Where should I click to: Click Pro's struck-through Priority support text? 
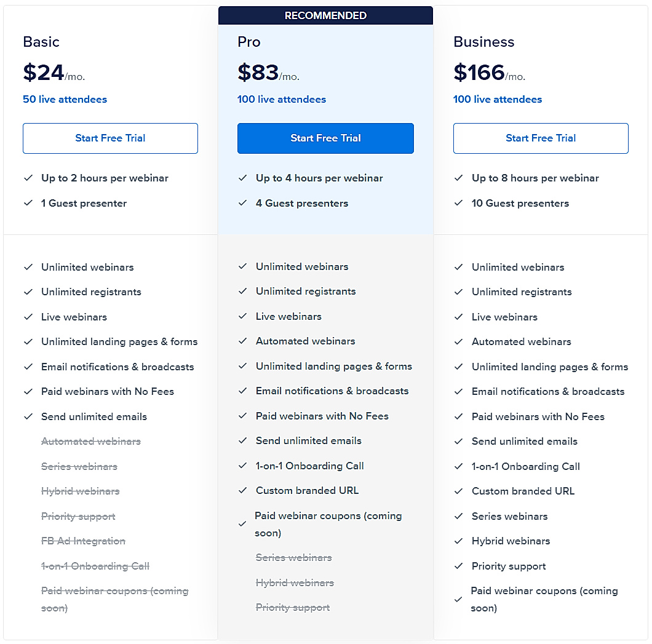coord(293,608)
